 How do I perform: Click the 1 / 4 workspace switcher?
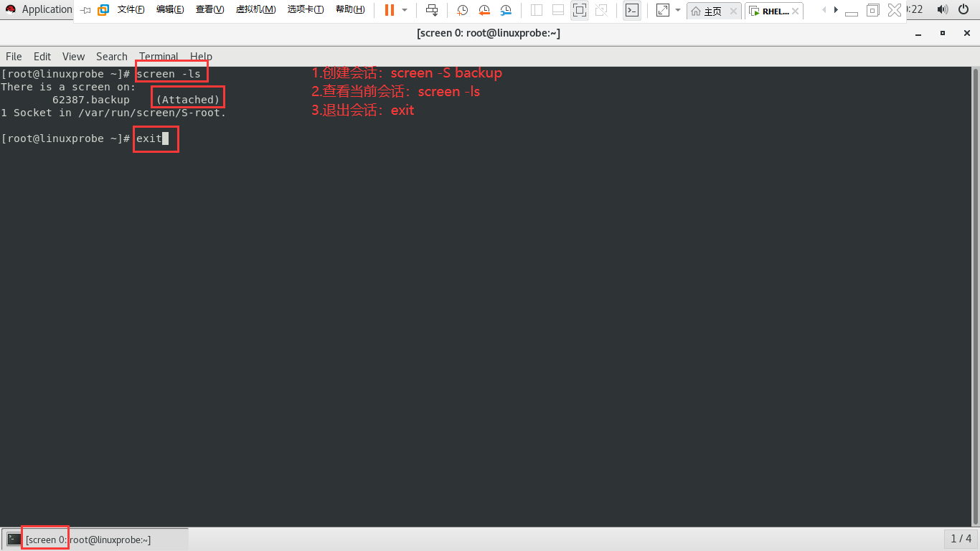pyautogui.click(x=961, y=539)
